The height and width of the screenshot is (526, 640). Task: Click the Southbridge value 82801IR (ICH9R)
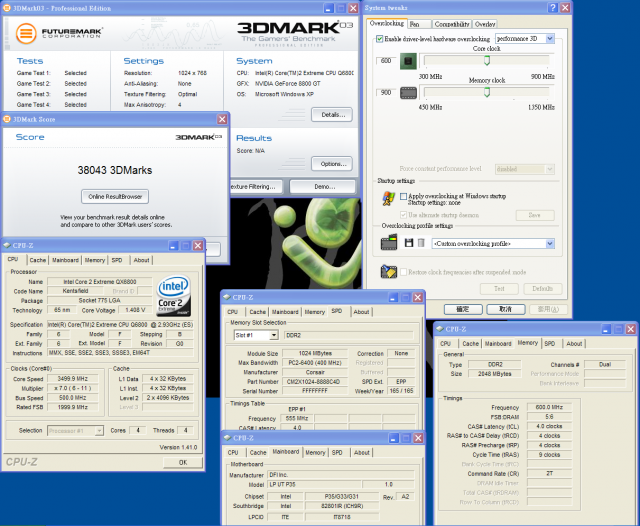pos(342,506)
